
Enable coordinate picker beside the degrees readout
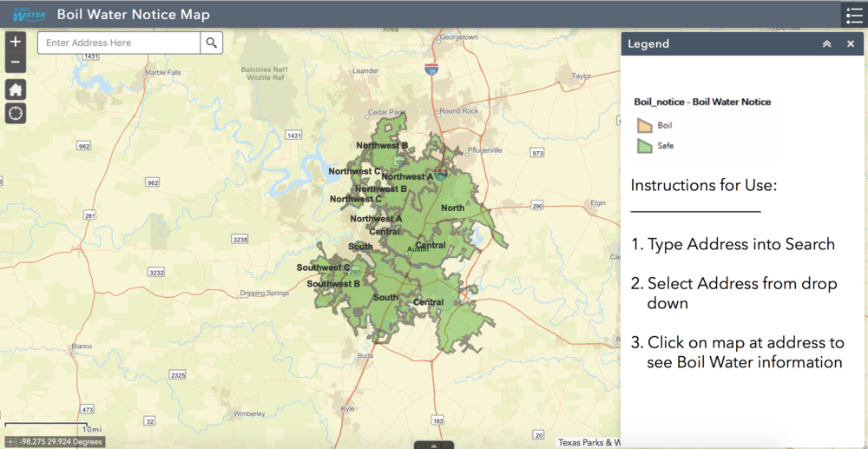(x=10, y=441)
